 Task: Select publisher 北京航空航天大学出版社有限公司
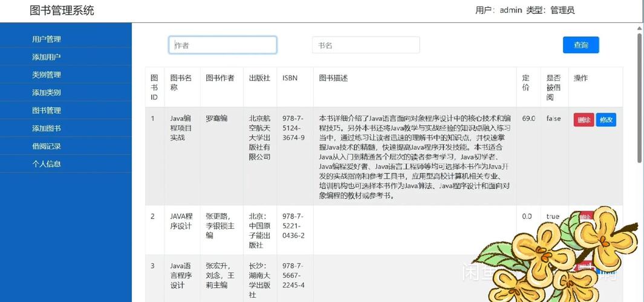(259, 138)
